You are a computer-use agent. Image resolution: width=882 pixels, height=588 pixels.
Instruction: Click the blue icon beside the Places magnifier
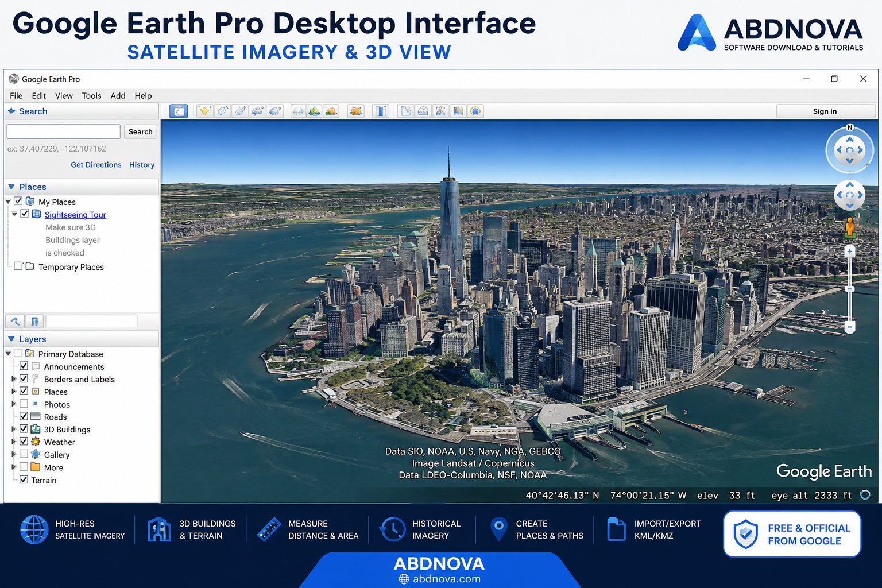pyautogui.click(x=34, y=322)
